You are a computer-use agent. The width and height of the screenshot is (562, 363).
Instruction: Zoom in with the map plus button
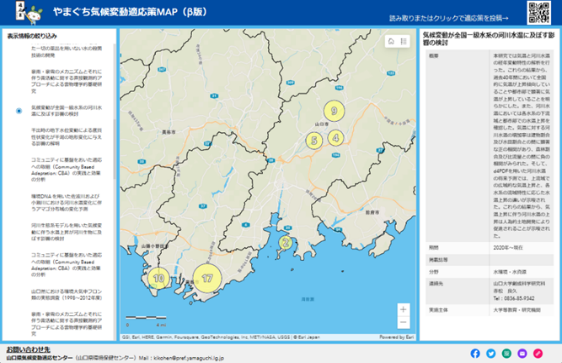403,309
